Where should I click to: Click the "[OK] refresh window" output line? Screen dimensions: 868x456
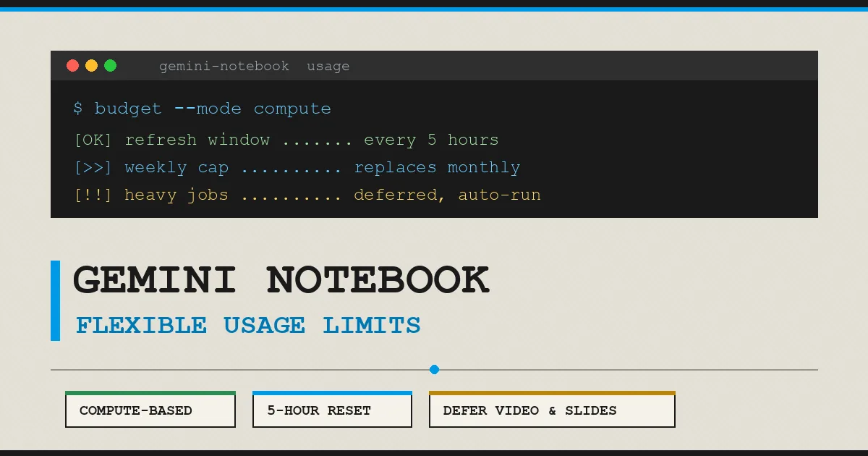(286, 140)
